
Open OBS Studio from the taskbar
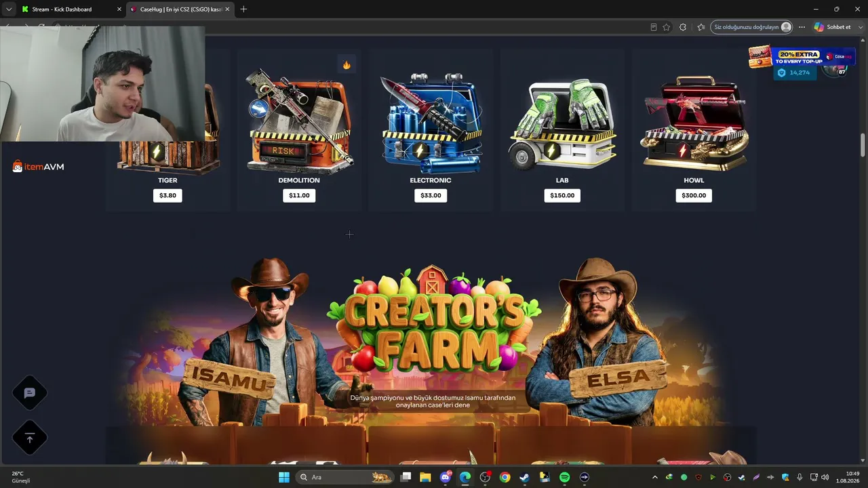tap(485, 477)
